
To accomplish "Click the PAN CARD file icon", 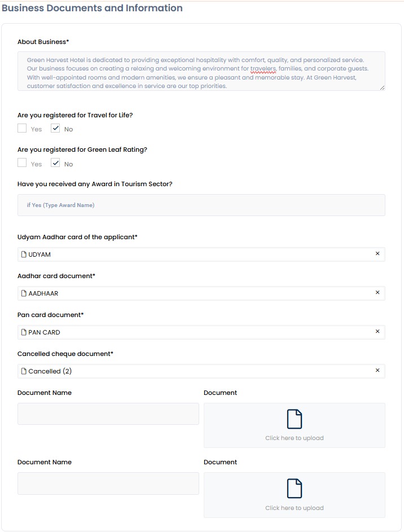I will coord(24,332).
